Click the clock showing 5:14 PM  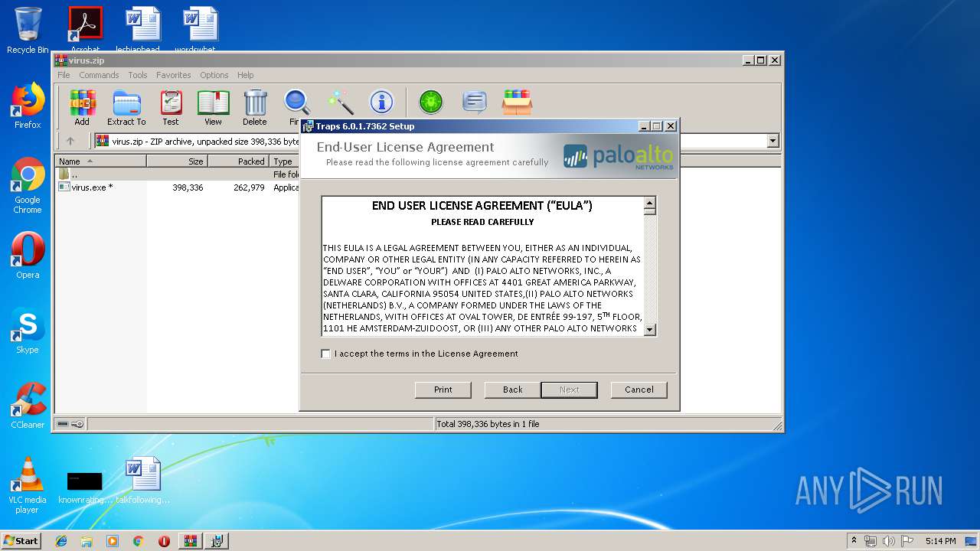point(940,541)
